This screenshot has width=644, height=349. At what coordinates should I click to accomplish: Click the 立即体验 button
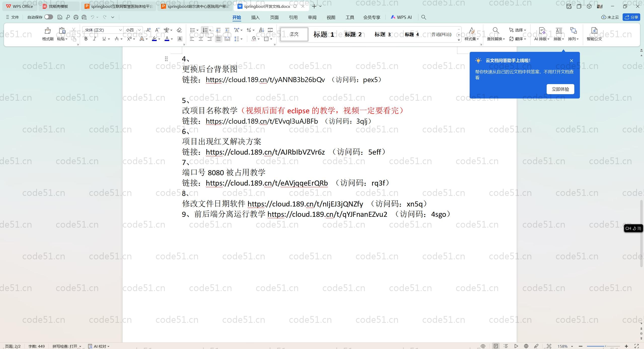(x=560, y=89)
